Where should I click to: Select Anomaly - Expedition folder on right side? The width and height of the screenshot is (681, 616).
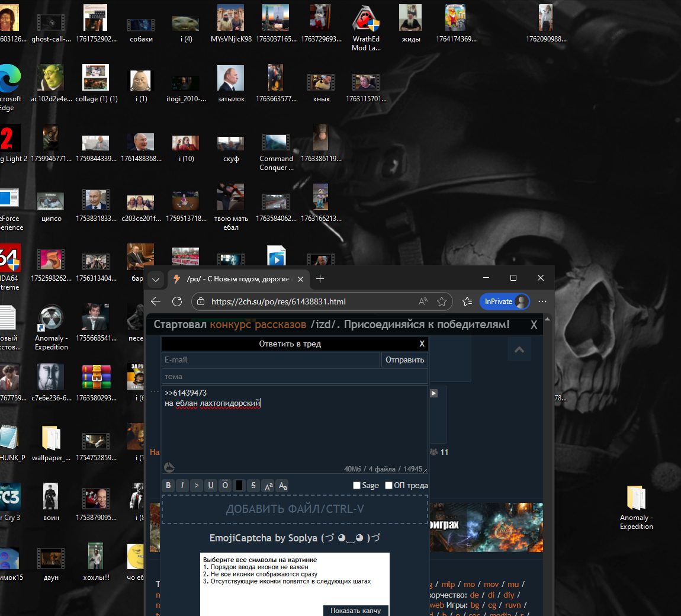coord(636,508)
